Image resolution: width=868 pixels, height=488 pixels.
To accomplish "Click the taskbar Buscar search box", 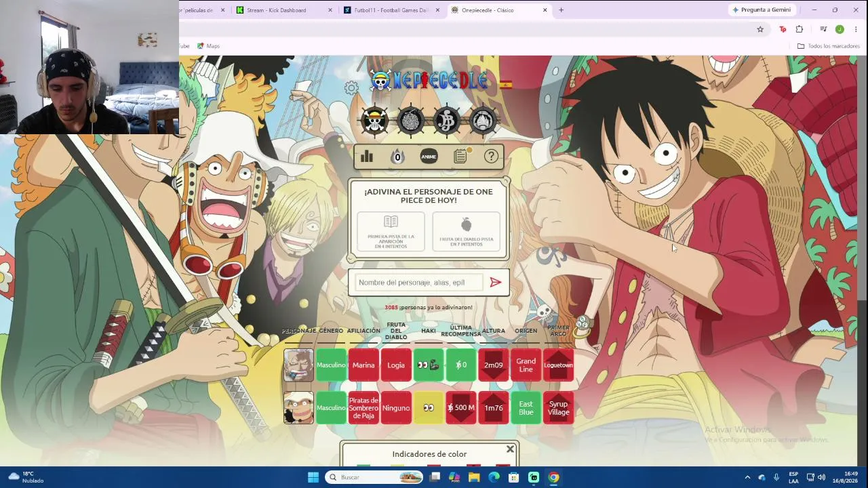I will tap(375, 477).
